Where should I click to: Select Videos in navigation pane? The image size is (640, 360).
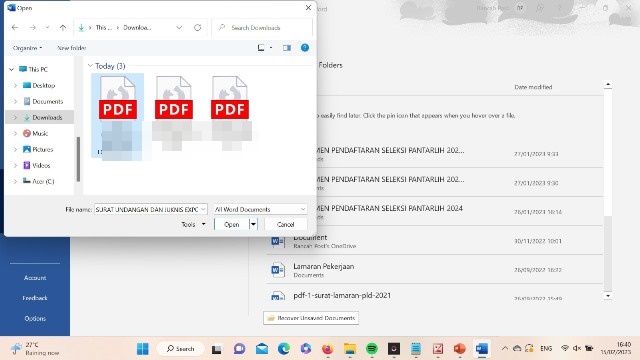(x=36, y=165)
